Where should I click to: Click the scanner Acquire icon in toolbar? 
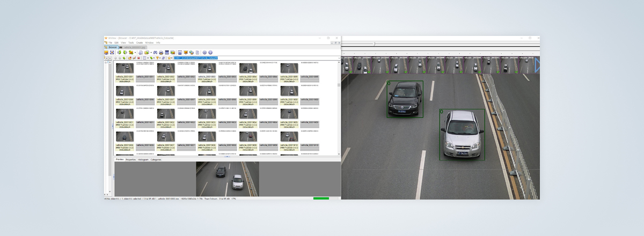coord(167,53)
